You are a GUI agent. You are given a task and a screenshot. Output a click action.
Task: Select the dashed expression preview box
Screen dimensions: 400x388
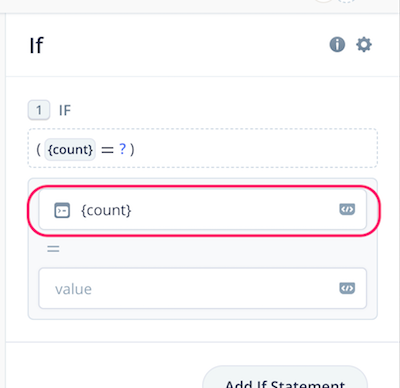click(x=203, y=148)
